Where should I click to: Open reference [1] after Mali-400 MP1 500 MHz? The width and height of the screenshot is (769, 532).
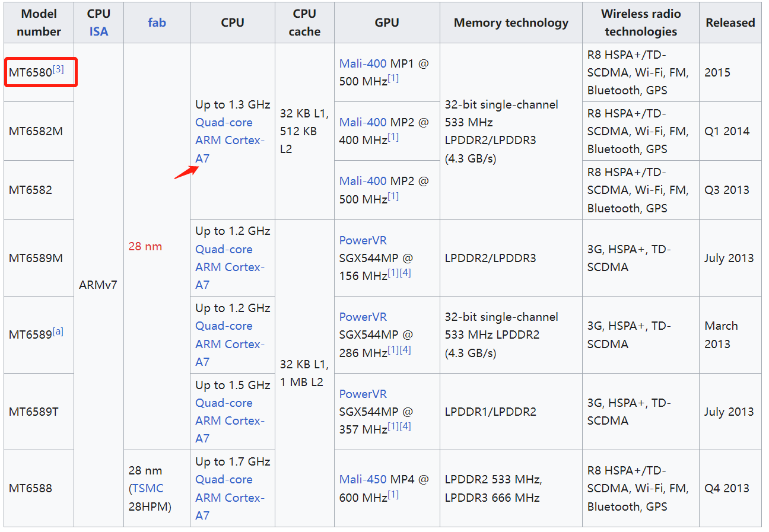pos(393,78)
